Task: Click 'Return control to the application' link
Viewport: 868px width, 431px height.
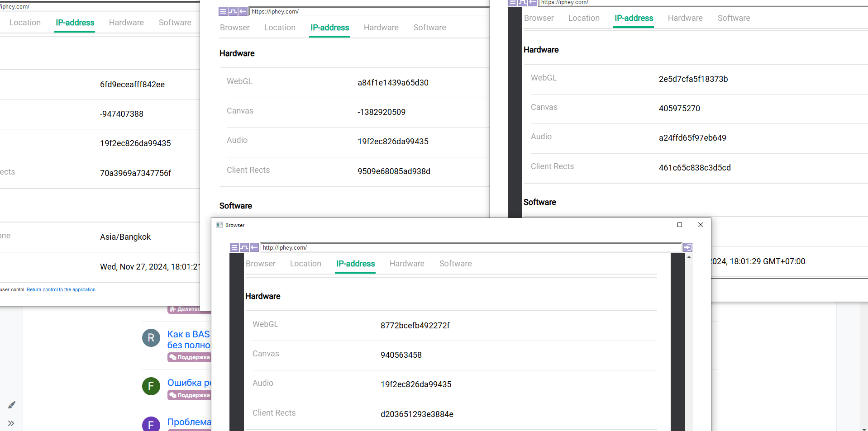Action: pos(62,289)
